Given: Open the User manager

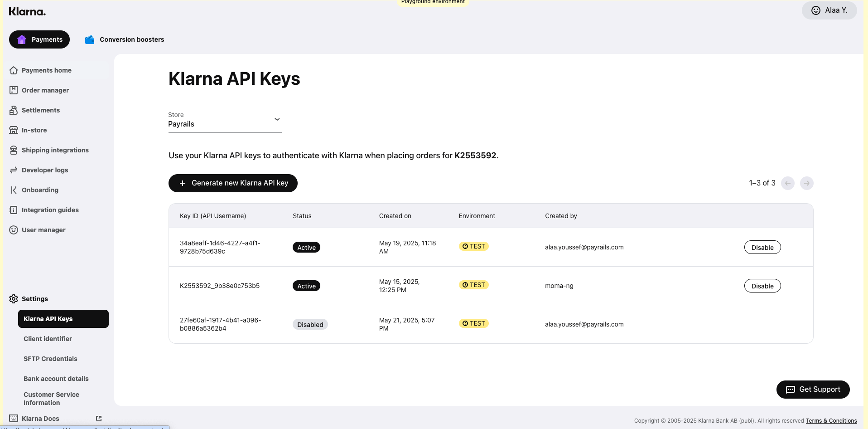Looking at the screenshot, I should point(43,230).
